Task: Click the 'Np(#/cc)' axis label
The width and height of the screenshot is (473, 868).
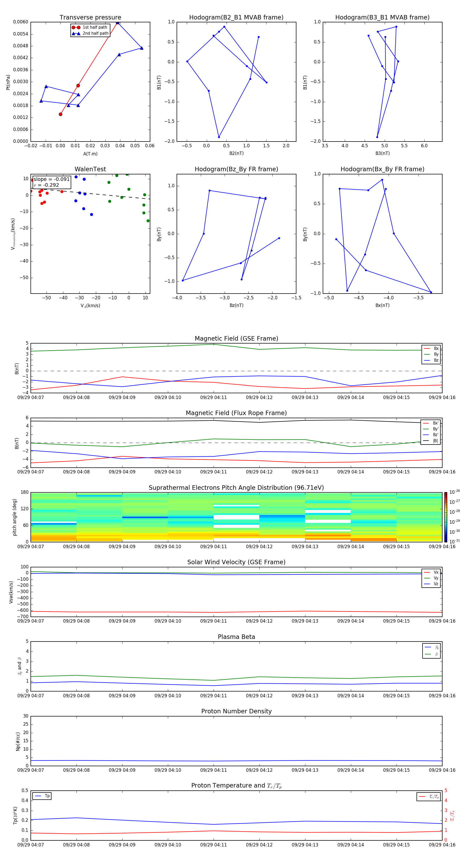Action: [18, 741]
